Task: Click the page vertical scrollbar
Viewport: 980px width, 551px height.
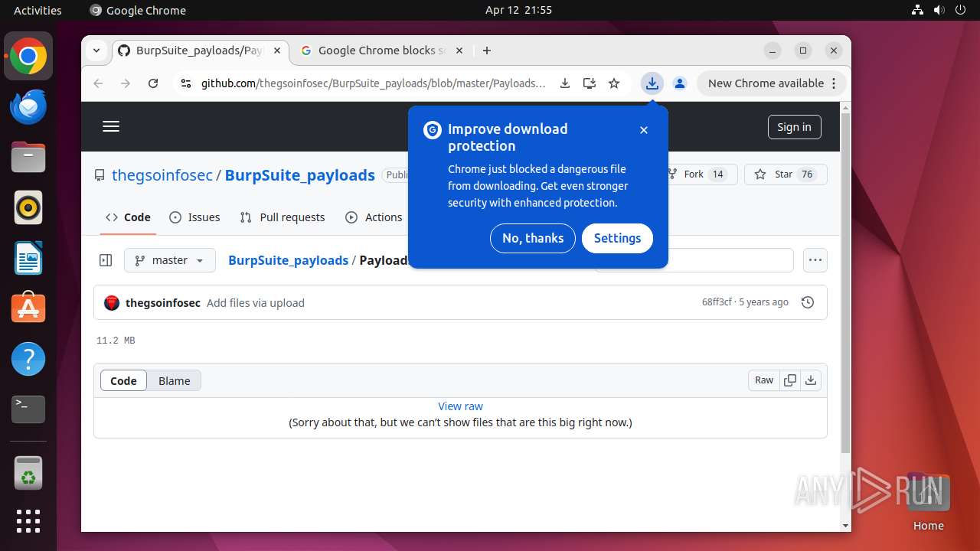Action: pos(845,283)
